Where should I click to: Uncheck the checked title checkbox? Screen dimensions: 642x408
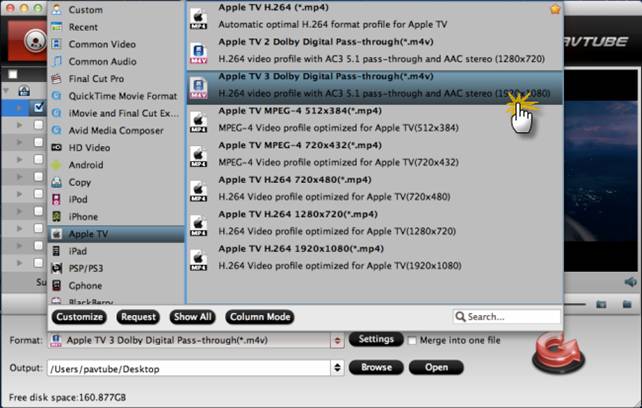(x=38, y=107)
